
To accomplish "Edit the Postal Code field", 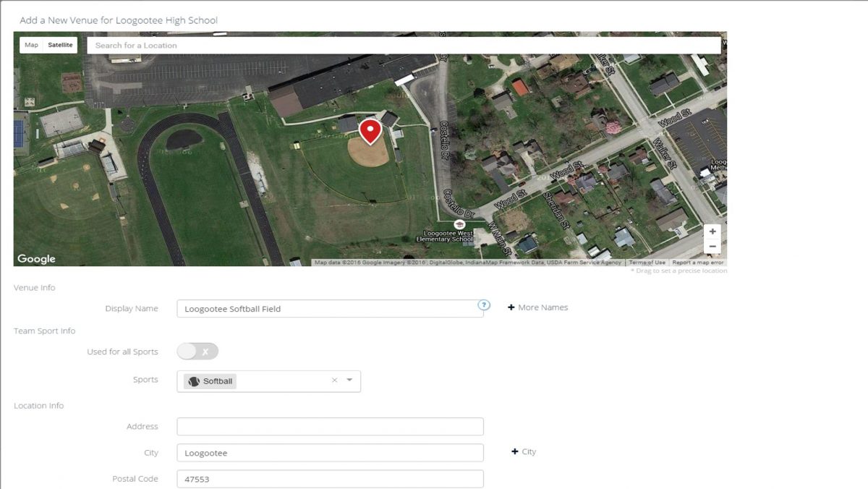I will click(330, 478).
